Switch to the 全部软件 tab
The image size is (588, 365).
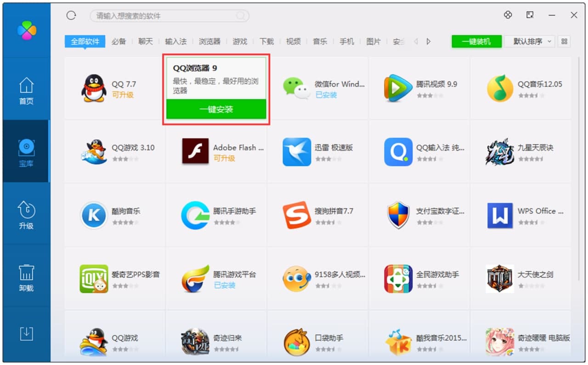point(85,41)
